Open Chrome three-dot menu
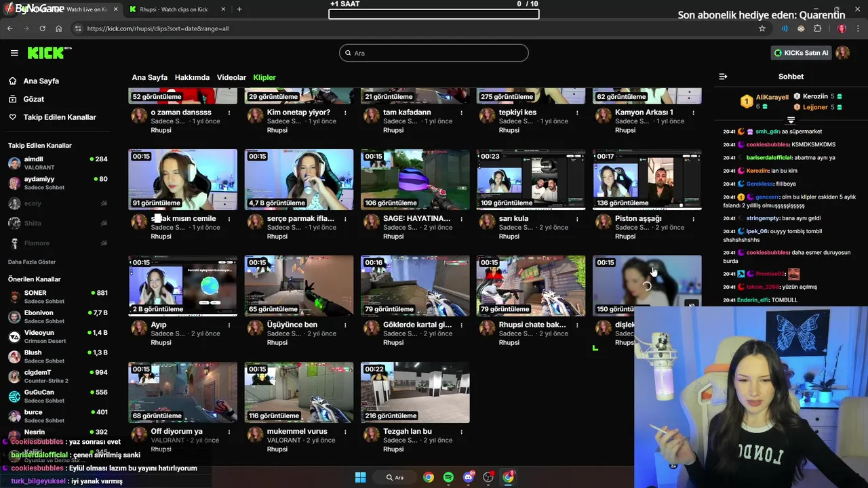The height and width of the screenshot is (488, 868). pyautogui.click(x=859, y=28)
